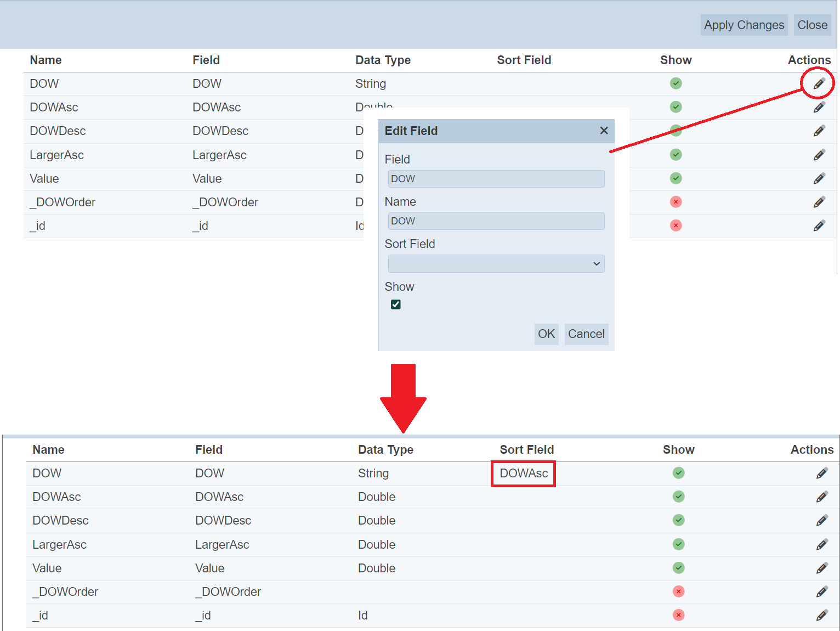This screenshot has width=840, height=631.
Task: Click edit pencil for DOW in bottom table
Action: [x=821, y=474]
